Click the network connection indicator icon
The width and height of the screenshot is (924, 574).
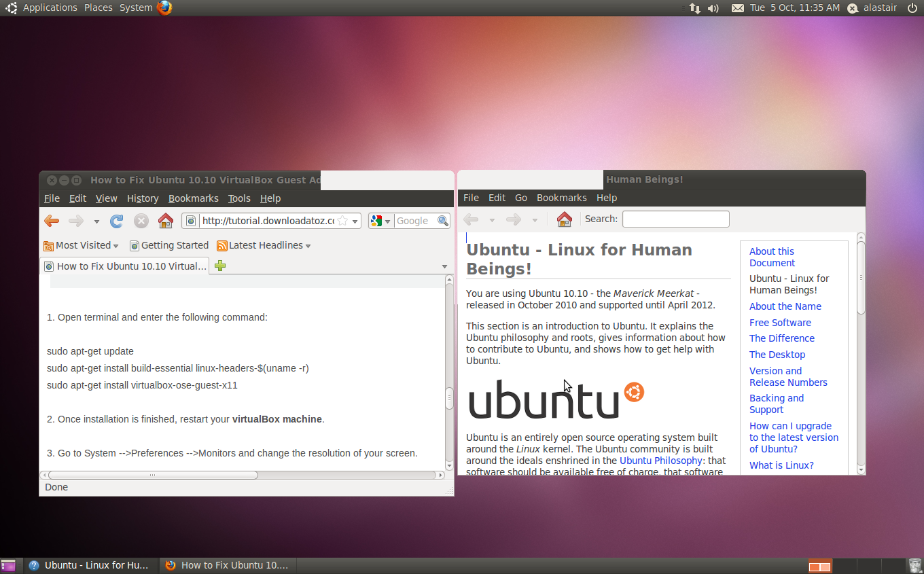click(x=694, y=8)
